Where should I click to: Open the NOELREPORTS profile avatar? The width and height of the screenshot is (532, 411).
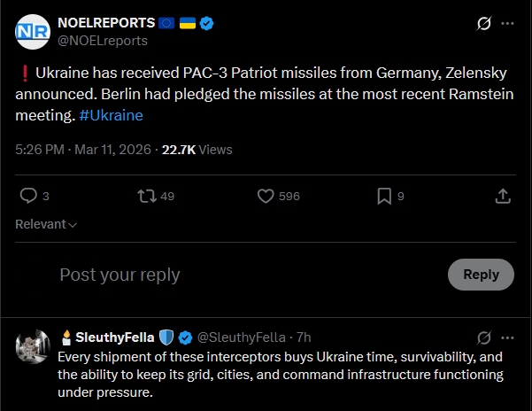(33, 32)
